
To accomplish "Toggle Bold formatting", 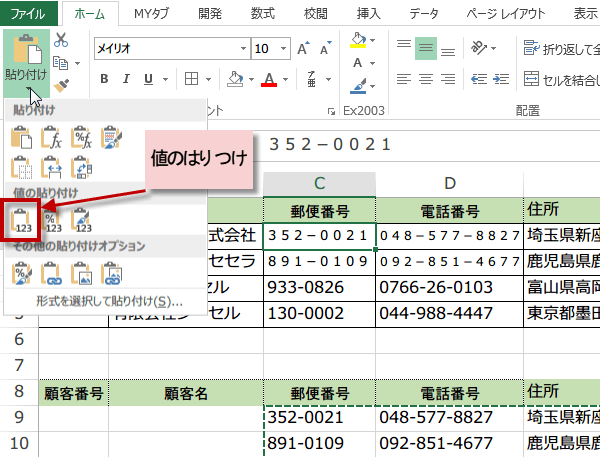I will pos(104,78).
